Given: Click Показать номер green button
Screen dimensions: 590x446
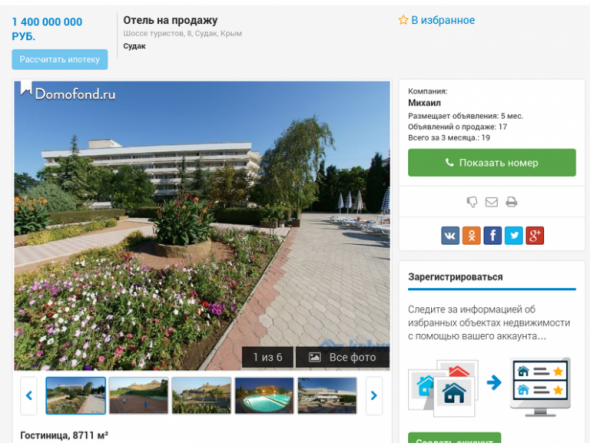Looking at the screenshot, I should tap(492, 163).
